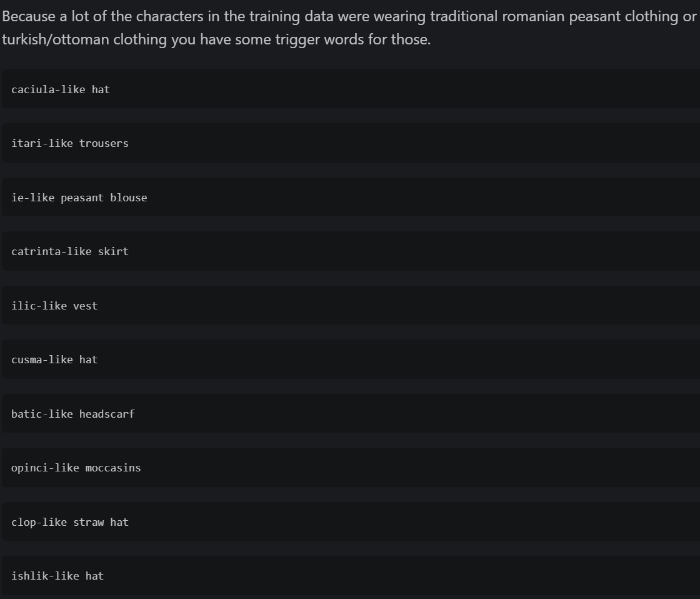
Task: Click the intro paragraph about trigger words
Action: click(349, 28)
